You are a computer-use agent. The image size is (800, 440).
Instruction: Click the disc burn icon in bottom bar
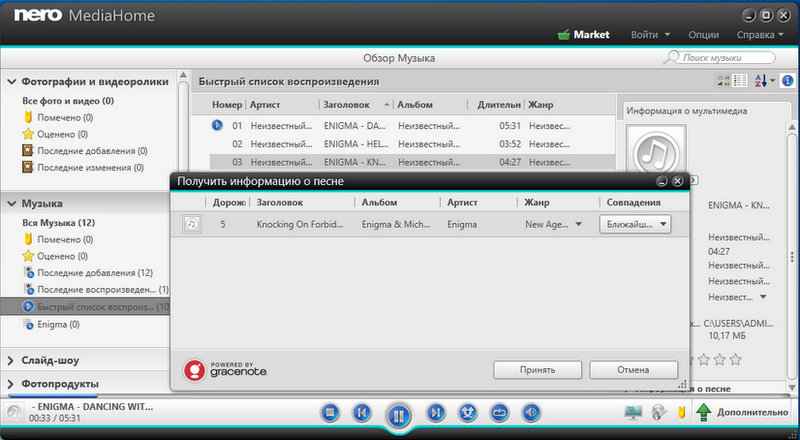click(660, 412)
